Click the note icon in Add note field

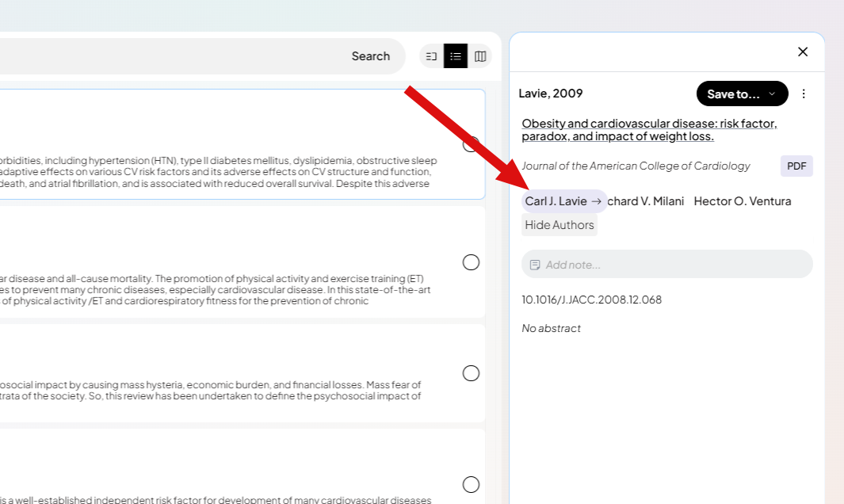tap(535, 265)
